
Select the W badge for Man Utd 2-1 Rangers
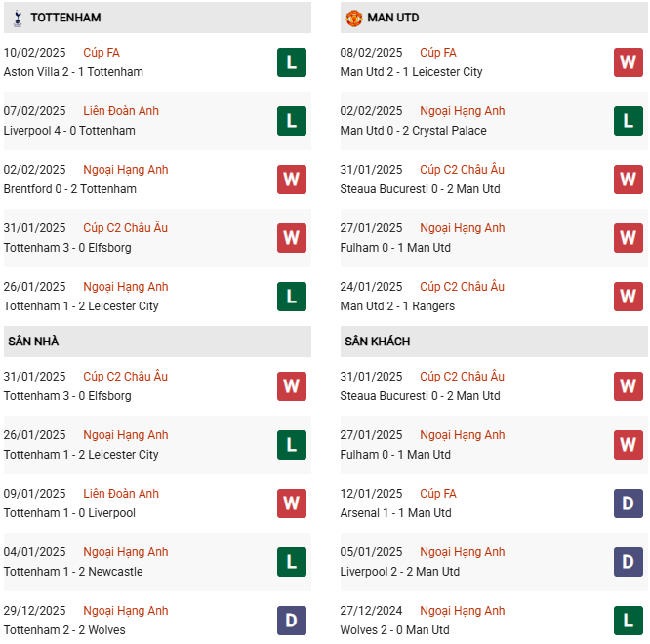628,297
